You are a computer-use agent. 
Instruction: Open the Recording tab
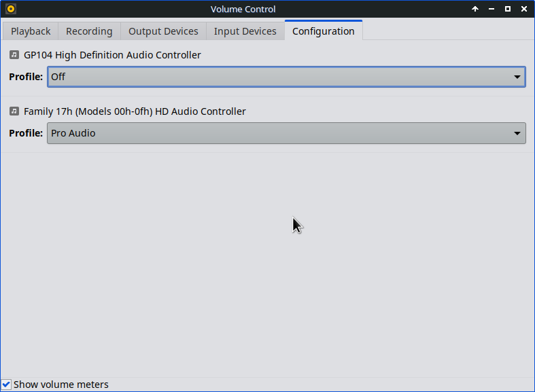click(89, 31)
